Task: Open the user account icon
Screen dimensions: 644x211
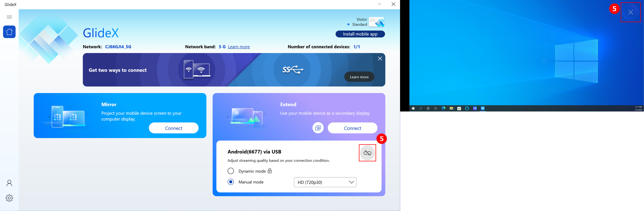Action: (x=9, y=183)
